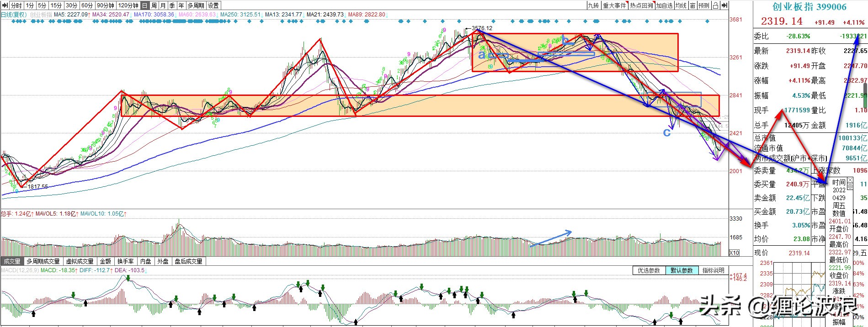The height and width of the screenshot is (327, 868).
Task: Click the 3576.12 high price marker
Action: tap(482, 28)
